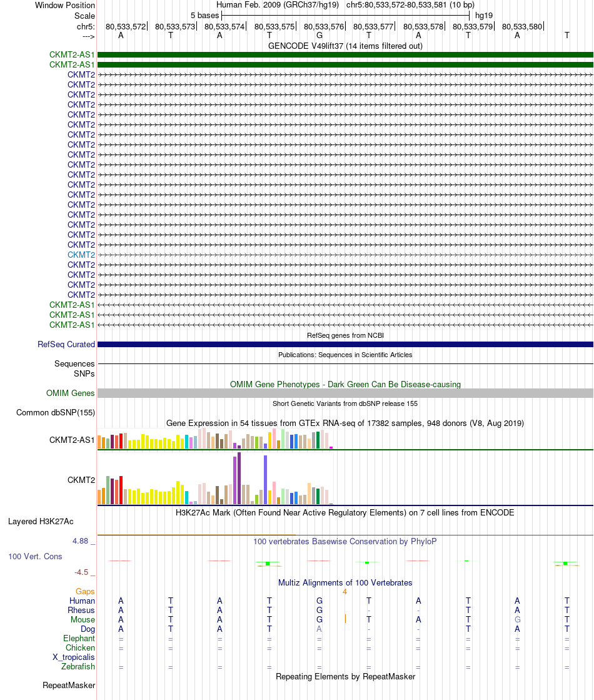This screenshot has height=700, width=594.
Task: Open '100 vertebrates Basewise Conservation by PhyloP' title
Action: (x=345, y=542)
